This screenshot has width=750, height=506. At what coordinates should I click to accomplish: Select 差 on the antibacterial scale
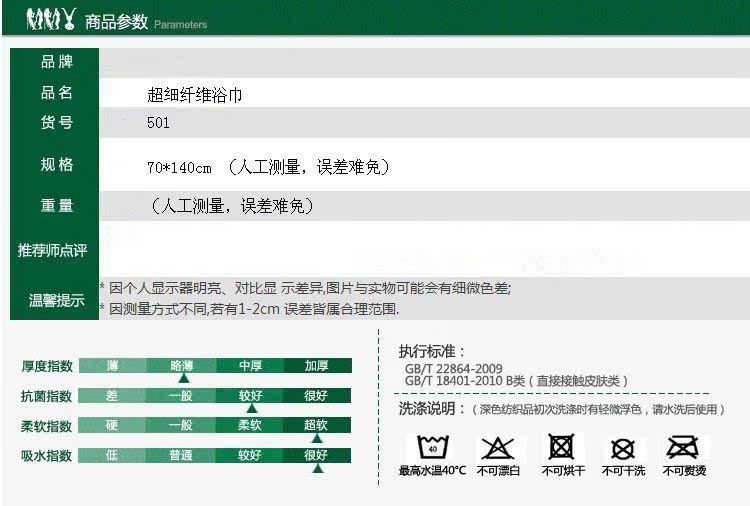pyautogui.click(x=112, y=396)
